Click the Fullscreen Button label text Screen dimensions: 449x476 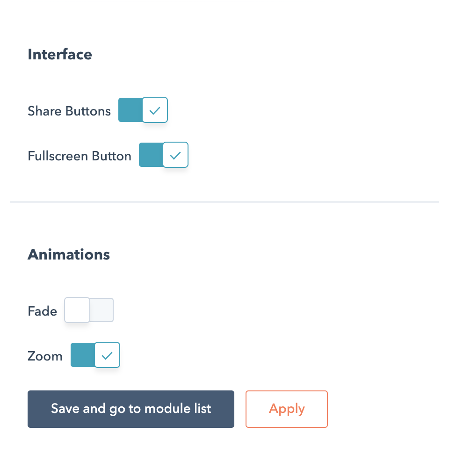80,156
